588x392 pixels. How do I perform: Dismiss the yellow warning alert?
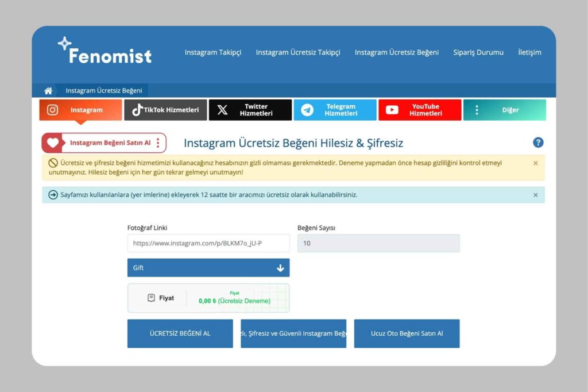[536, 163]
